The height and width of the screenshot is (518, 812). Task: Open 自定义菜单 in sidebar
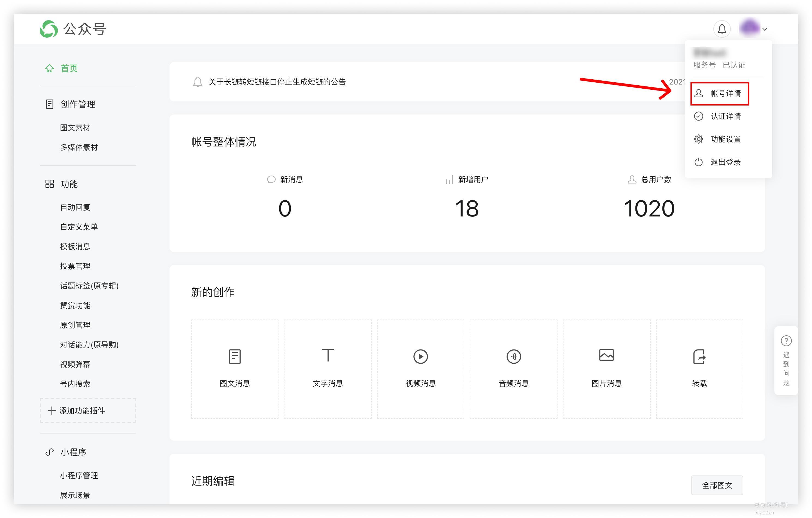[x=79, y=227]
